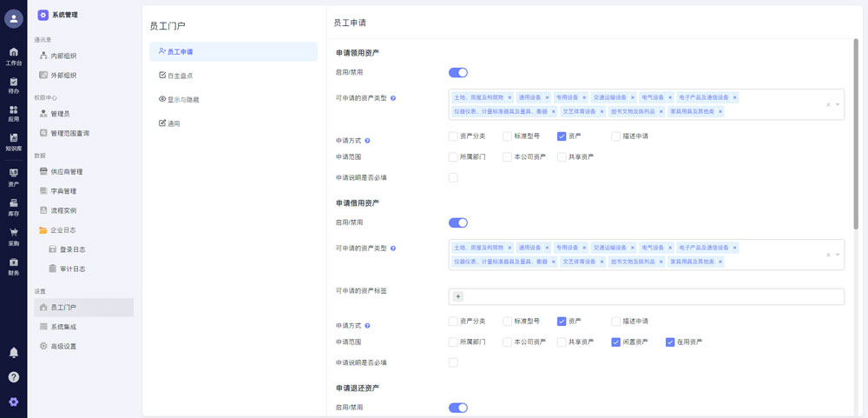Switch to 显示与隐藏 tab

[233, 100]
